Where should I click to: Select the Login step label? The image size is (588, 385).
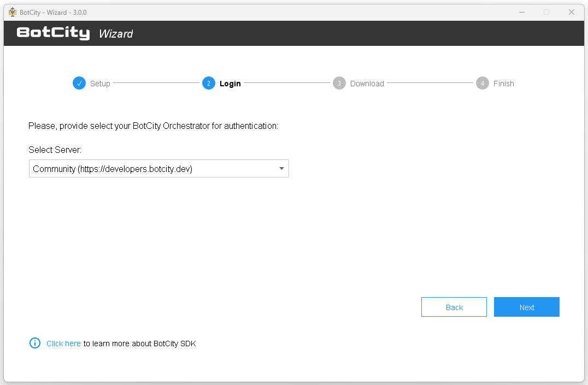click(231, 83)
